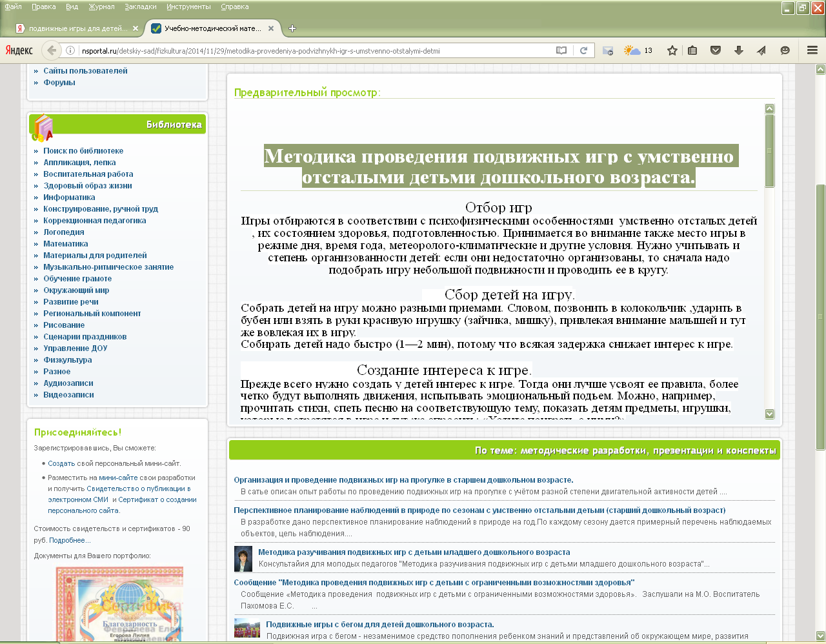
Task: Open the weather widget showing 13
Action: point(638,50)
